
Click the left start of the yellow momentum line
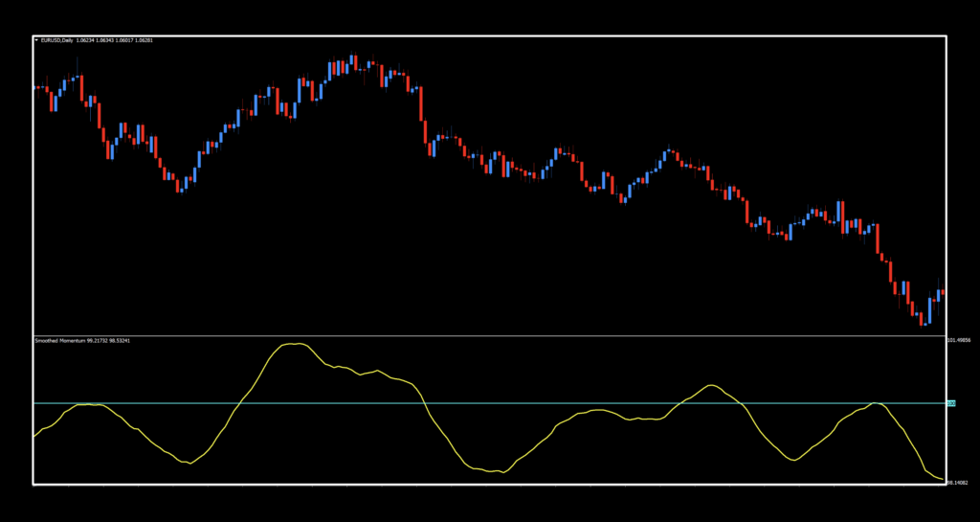[35, 436]
